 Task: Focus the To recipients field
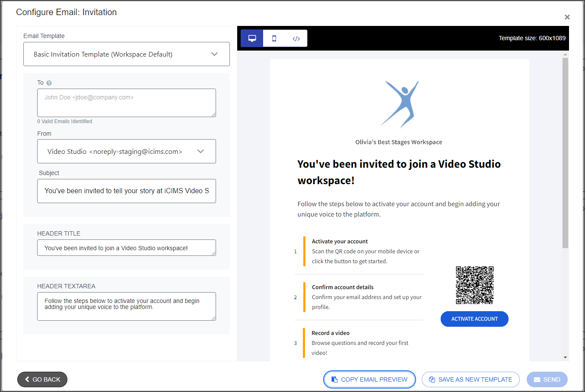pos(127,102)
